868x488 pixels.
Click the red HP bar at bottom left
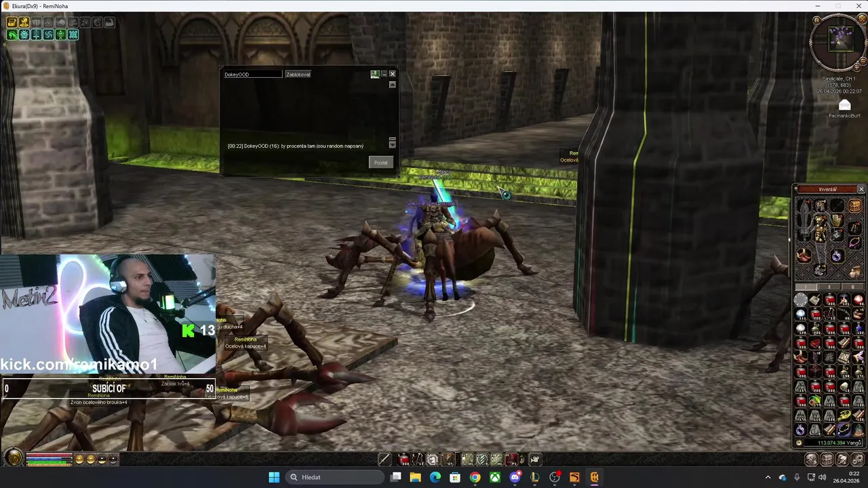pyautogui.click(x=49, y=455)
